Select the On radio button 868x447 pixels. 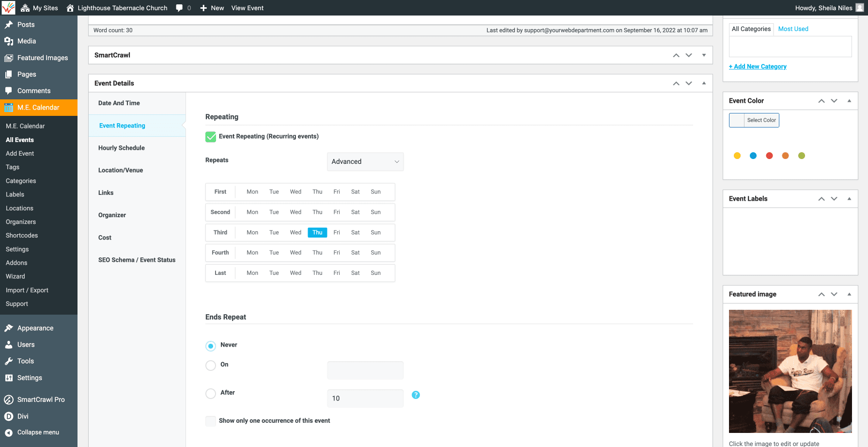pos(211,365)
